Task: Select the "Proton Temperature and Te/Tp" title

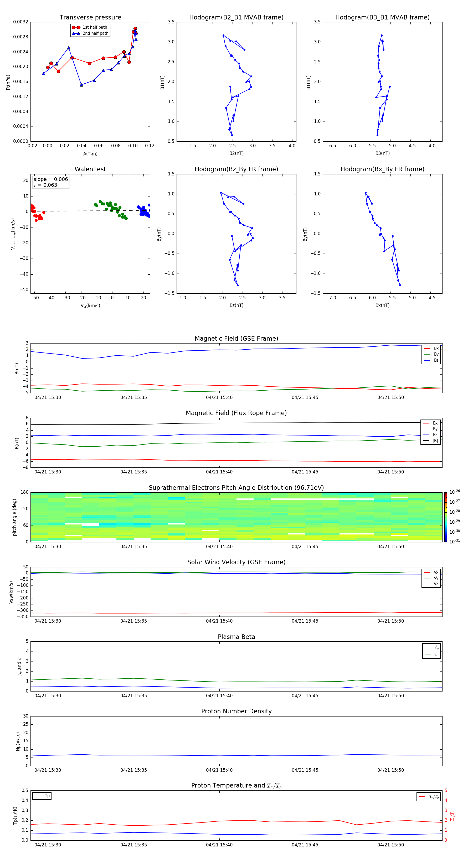Action: 236,786
